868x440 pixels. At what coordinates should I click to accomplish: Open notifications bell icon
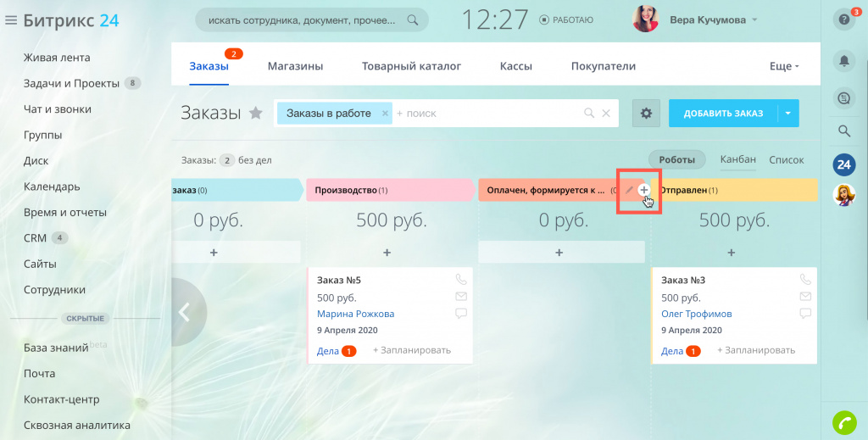844,61
